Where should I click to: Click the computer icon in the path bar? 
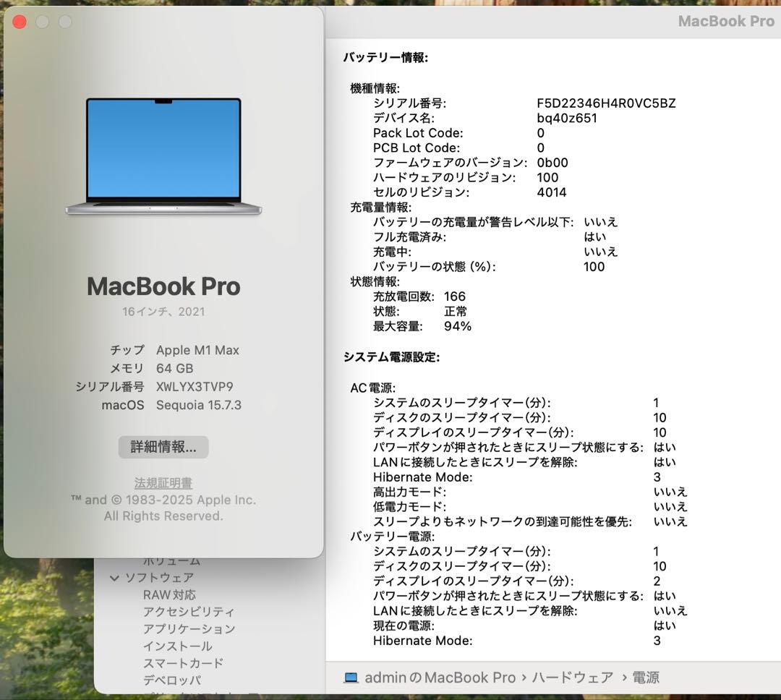351,678
